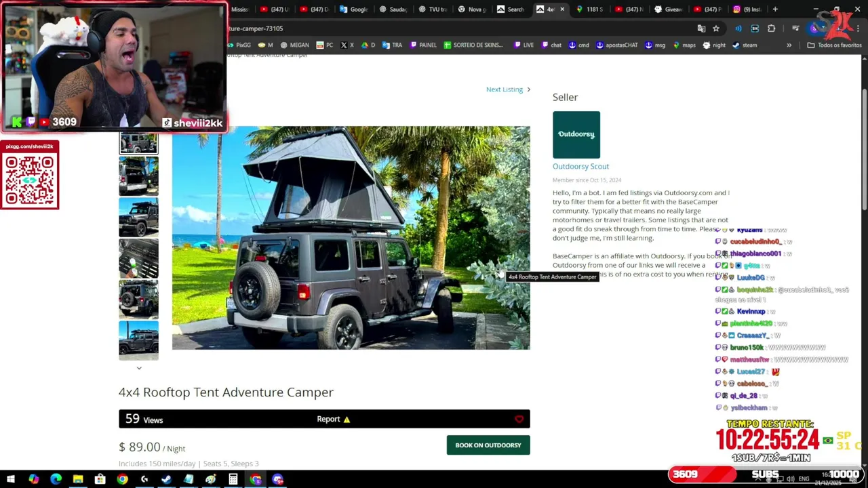Open the chat bookmark

pyautogui.click(x=551, y=45)
